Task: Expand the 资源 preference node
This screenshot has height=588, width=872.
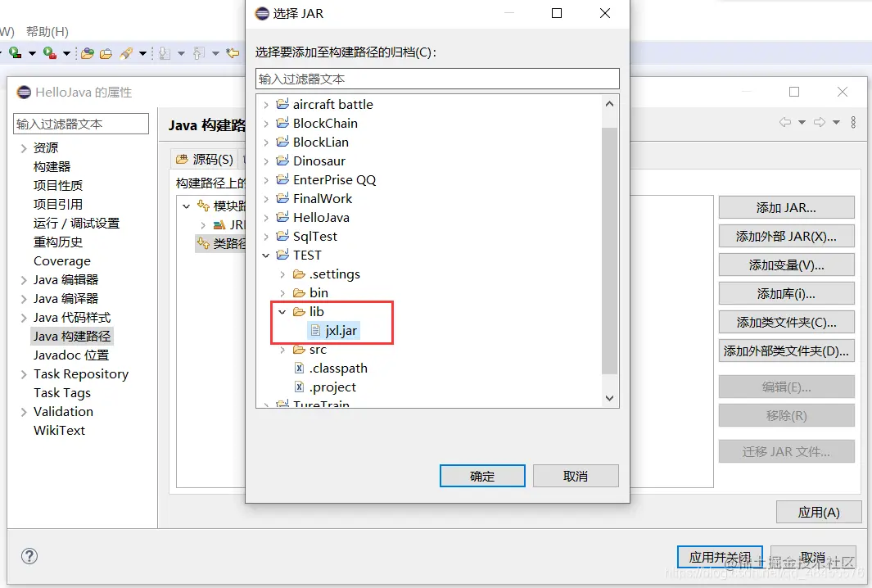Action: tap(24, 148)
